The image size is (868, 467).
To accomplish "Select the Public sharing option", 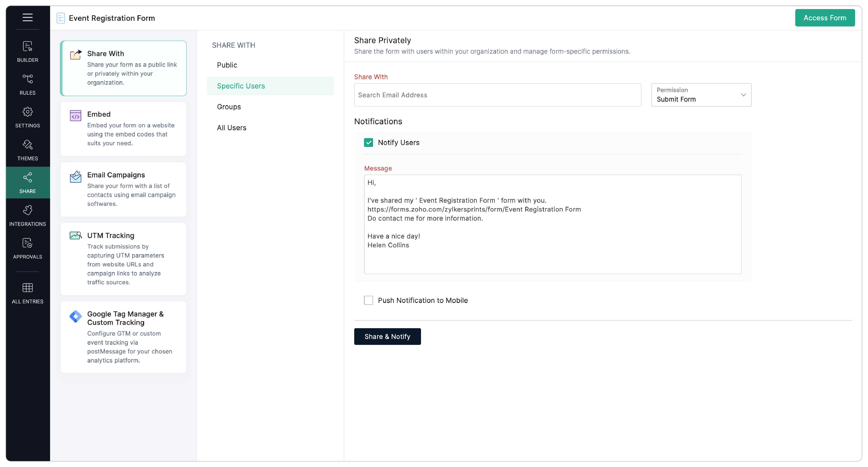I will pyautogui.click(x=227, y=65).
